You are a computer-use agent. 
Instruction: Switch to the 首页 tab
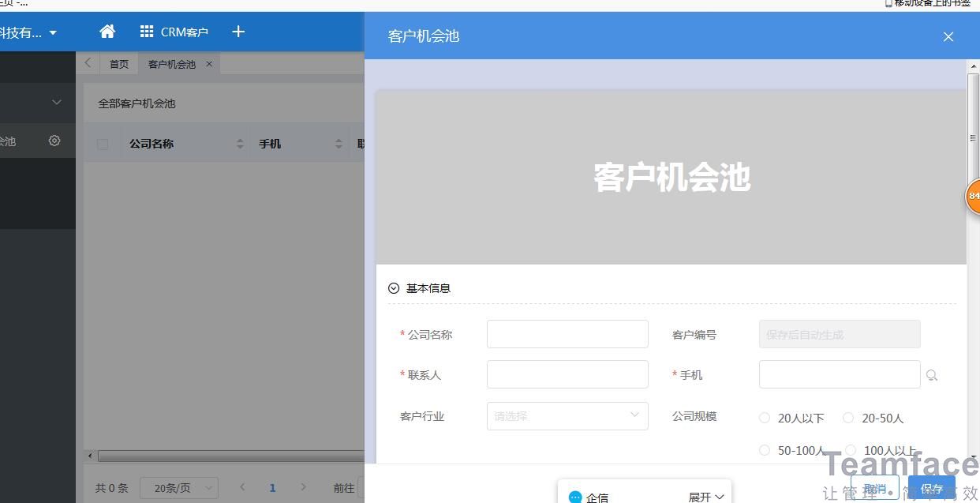pos(119,64)
